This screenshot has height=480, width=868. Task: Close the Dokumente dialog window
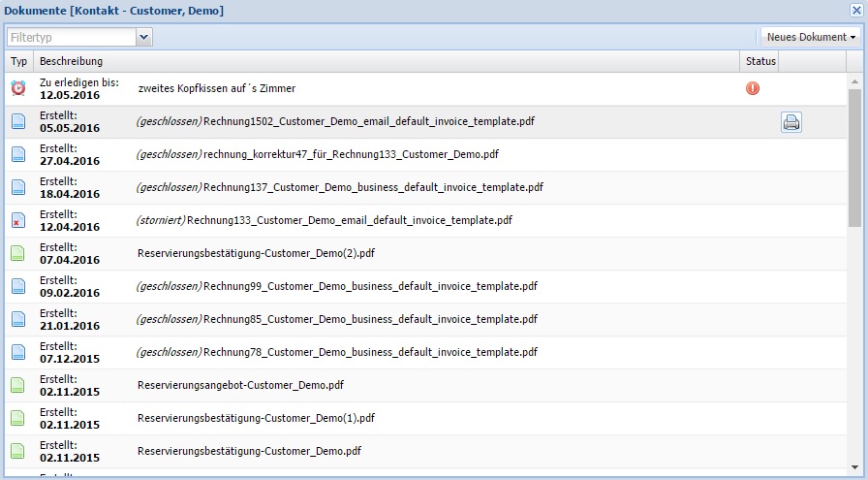pyautogui.click(x=856, y=10)
